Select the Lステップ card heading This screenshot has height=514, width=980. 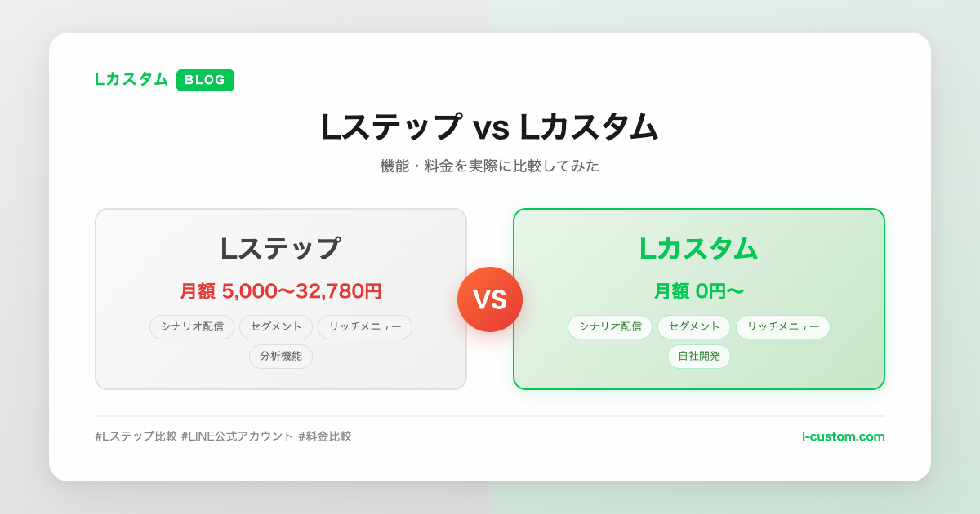(280, 249)
